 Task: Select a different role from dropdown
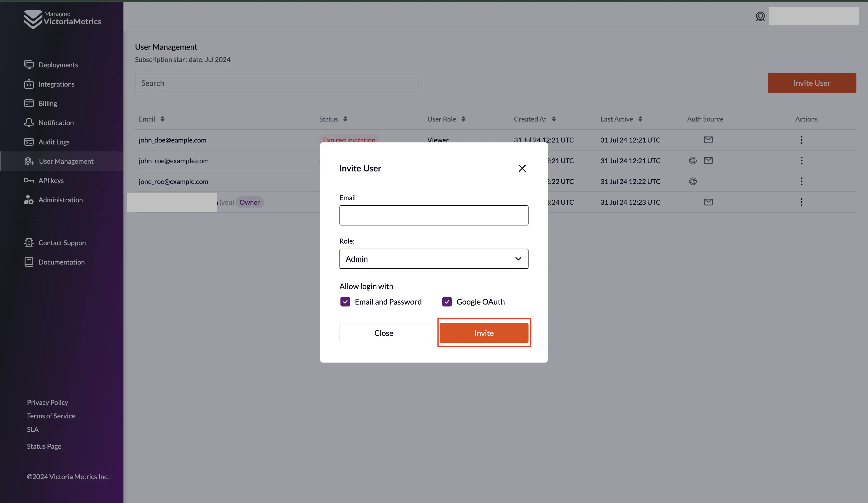click(434, 258)
